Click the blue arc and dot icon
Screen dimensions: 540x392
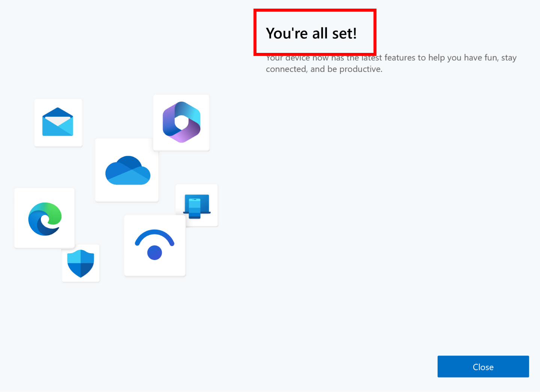(154, 245)
